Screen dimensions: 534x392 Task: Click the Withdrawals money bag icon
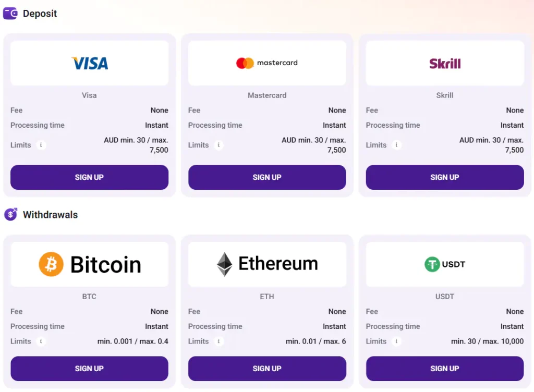[x=10, y=214]
